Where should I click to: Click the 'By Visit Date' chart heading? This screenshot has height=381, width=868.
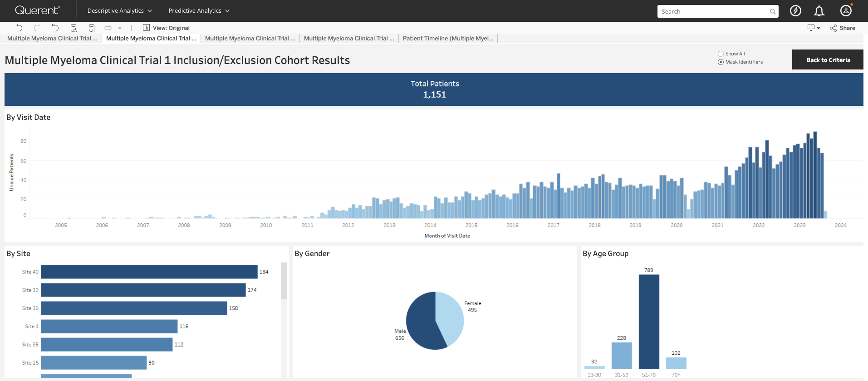point(28,117)
